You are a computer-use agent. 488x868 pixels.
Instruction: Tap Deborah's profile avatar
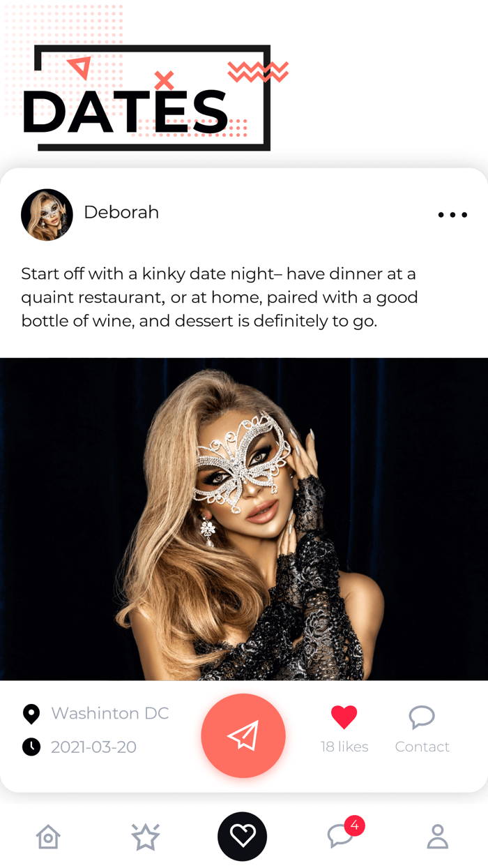[x=47, y=215]
